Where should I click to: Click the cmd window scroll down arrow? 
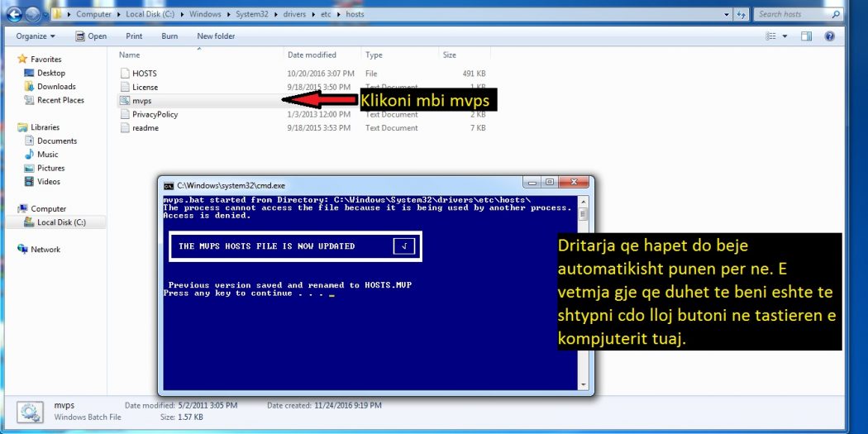coord(583,384)
